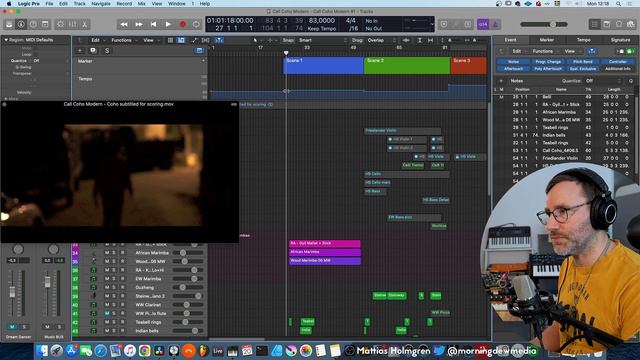
Task: Toggle the Notes event filter button
Action: [x=513, y=62]
